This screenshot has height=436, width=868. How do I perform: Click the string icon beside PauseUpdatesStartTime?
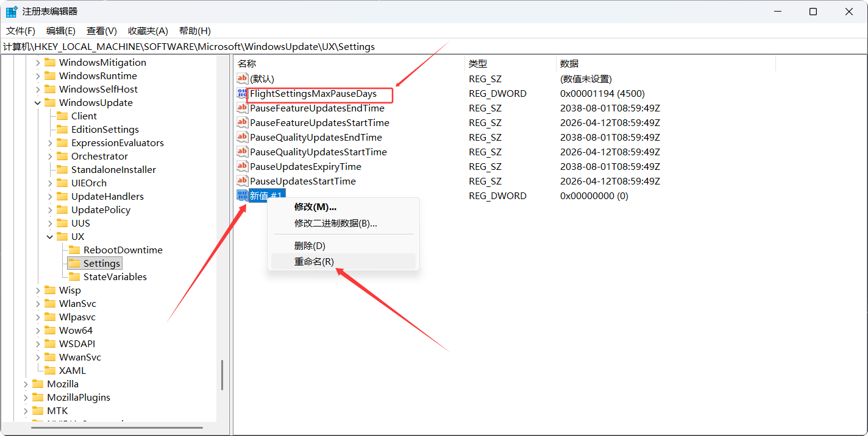point(242,181)
